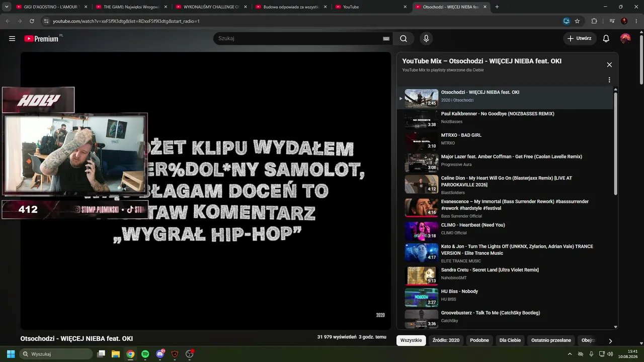Screen dimensions: 644x362
Task: Open Task View on the taskbar
Action: pyautogui.click(x=101, y=354)
